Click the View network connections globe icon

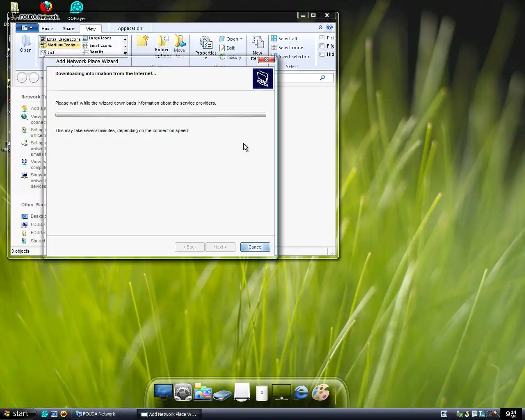point(25,116)
